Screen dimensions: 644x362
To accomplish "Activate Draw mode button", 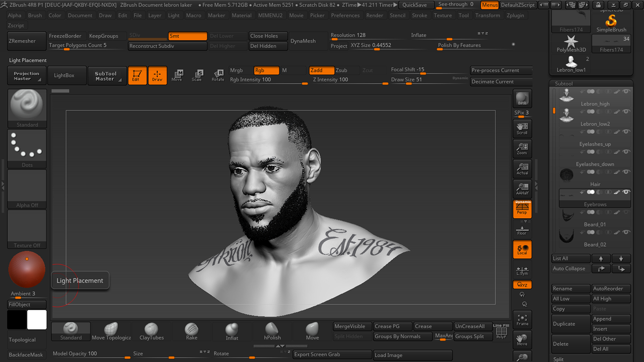I will click(x=157, y=76).
